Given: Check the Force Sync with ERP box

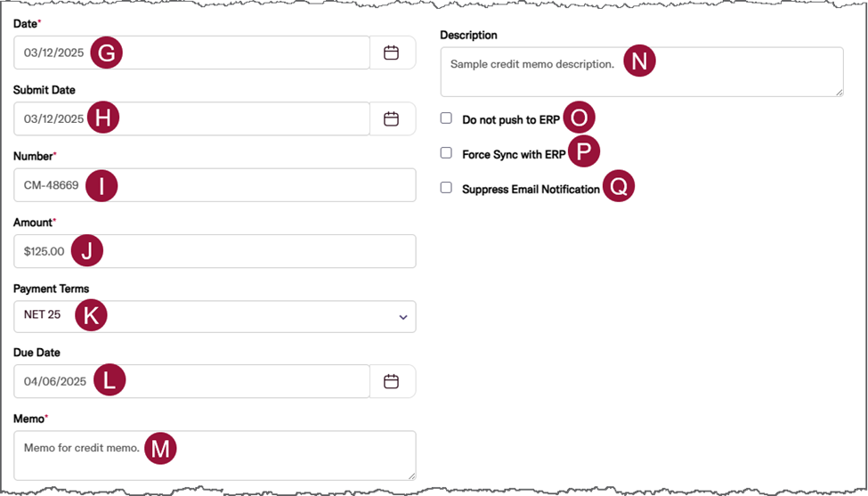Looking at the screenshot, I should [446, 152].
